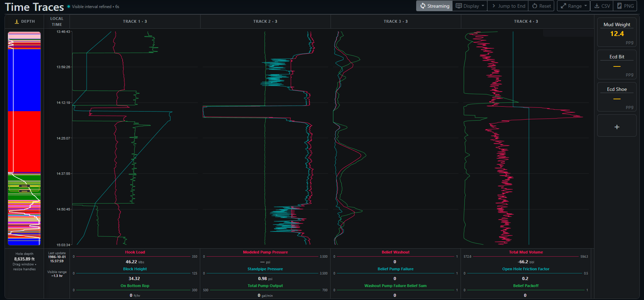
Task: Click the Display panel icon
Action: (x=459, y=6)
